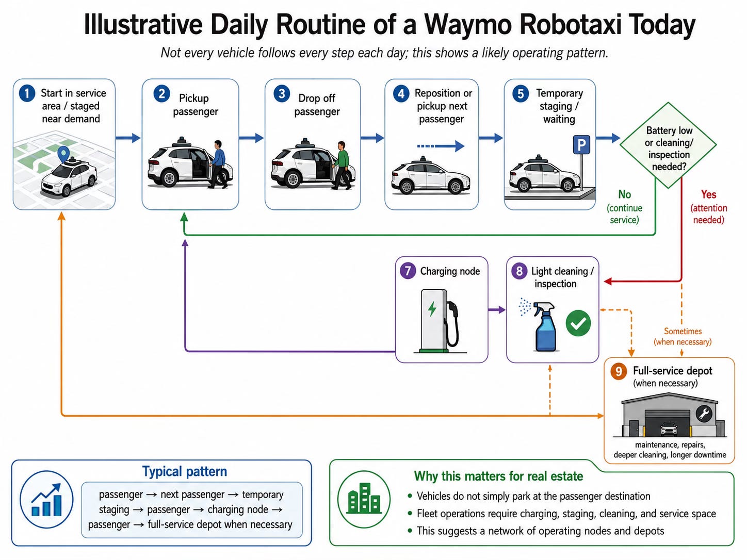Click the repositioning car in step 4
Viewport: 747px width, 560px height.
431,177
